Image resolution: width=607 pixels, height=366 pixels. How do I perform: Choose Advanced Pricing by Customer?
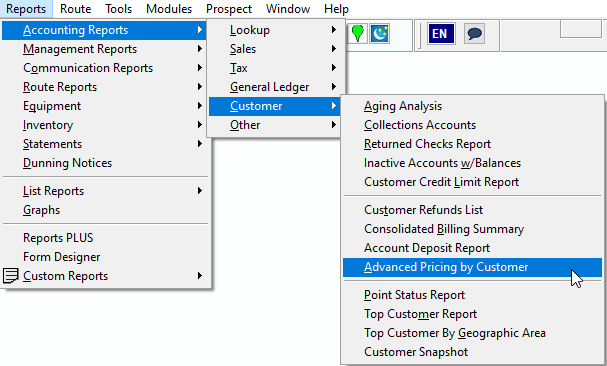tap(472, 267)
